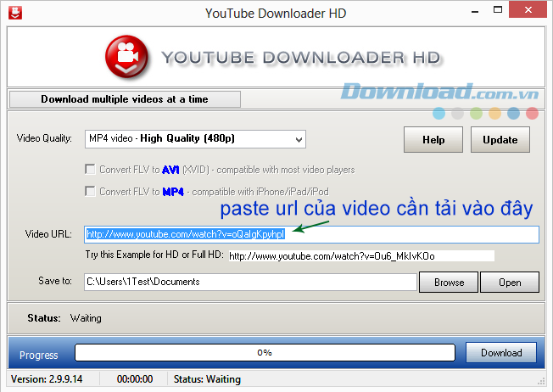Click 'Try this Example for HD or Full HD:' text
Viewport: 553px width, 392px height.
pos(154,255)
